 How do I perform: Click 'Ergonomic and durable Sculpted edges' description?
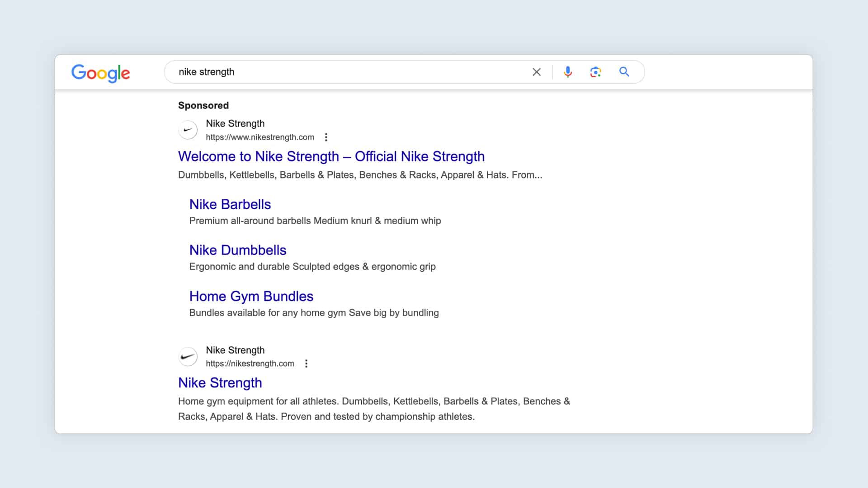pyautogui.click(x=312, y=267)
